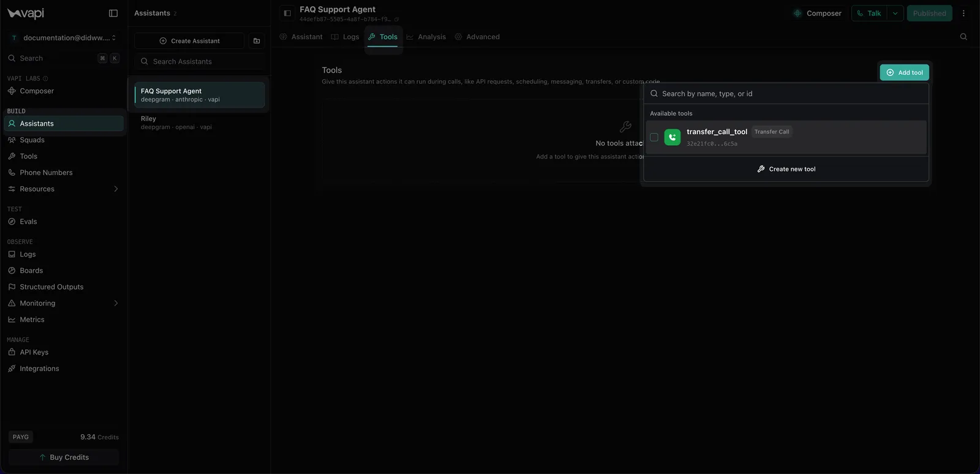Open the sidebar Search field

coord(64,58)
